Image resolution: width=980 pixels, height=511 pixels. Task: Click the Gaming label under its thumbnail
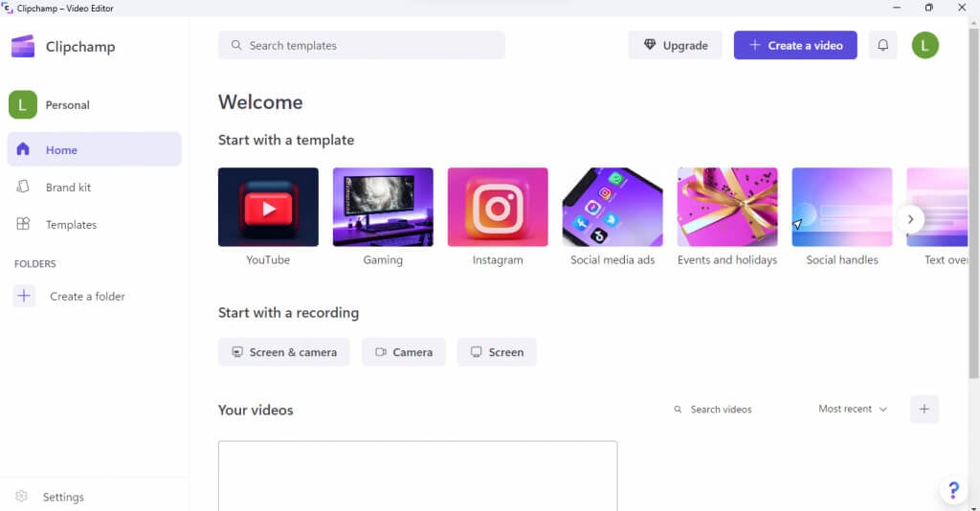(x=383, y=260)
